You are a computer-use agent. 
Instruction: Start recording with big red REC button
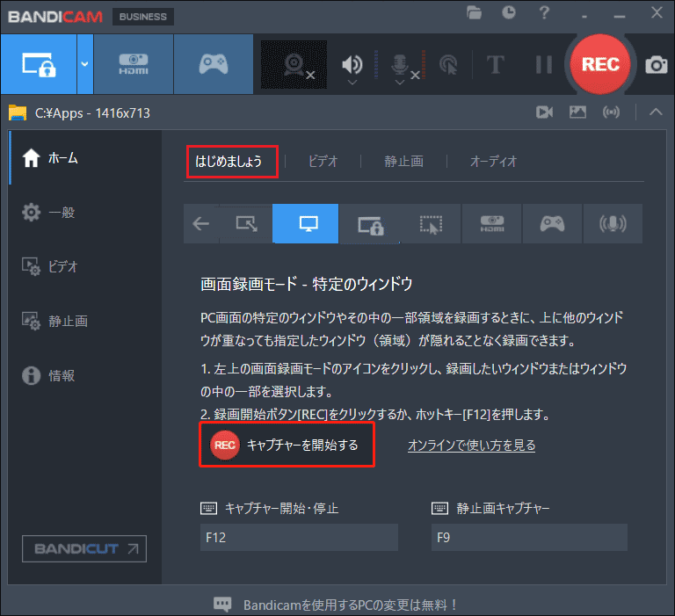click(x=600, y=64)
